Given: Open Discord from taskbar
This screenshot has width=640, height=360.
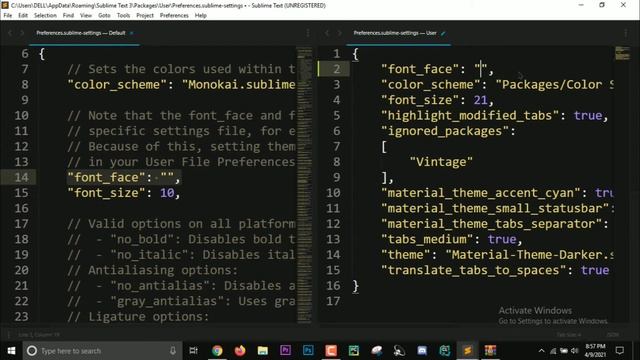Looking at the screenshot, I should (x=422, y=351).
